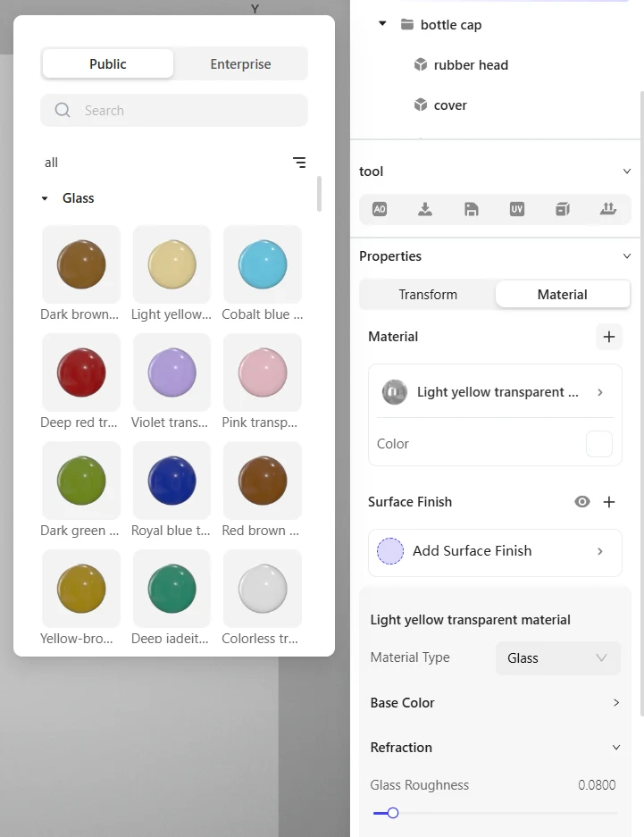Click the all category filter label

(51, 163)
